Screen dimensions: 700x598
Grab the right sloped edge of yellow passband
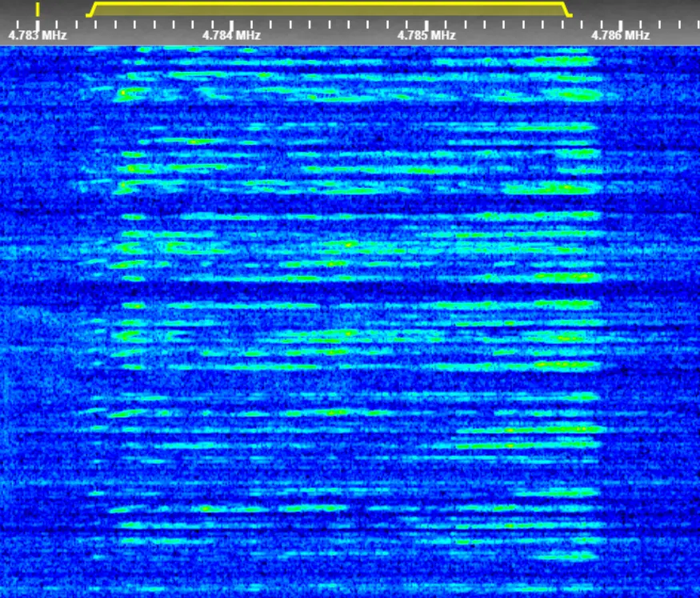click(x=567, y=10)
